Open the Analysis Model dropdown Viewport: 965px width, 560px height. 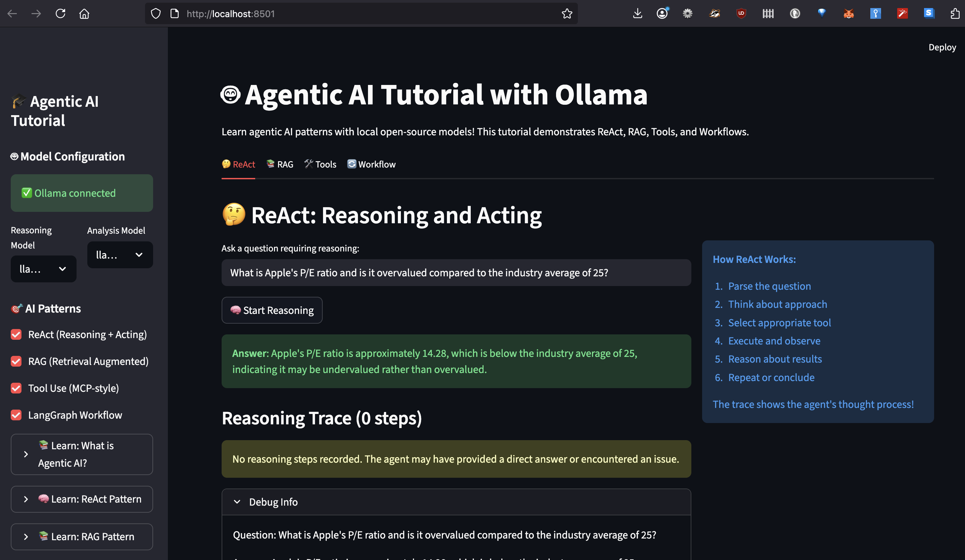[120, 254]
